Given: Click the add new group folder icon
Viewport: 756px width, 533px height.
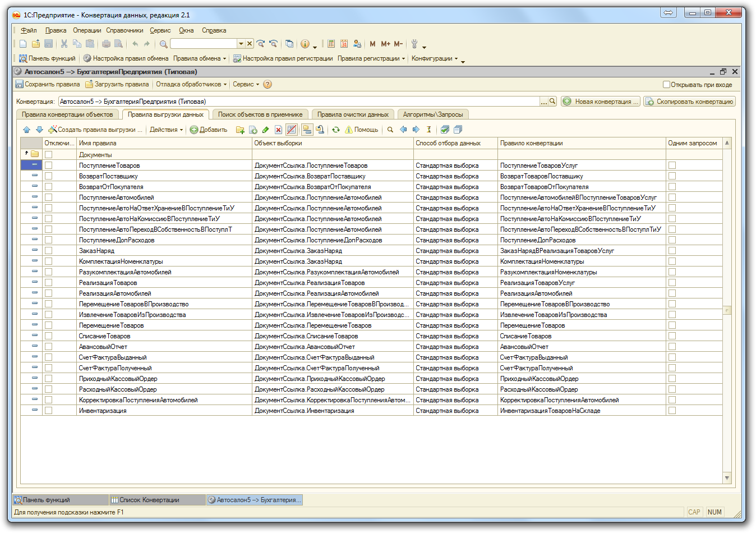Looking at the screenshot, I should [x=240, y=130].
